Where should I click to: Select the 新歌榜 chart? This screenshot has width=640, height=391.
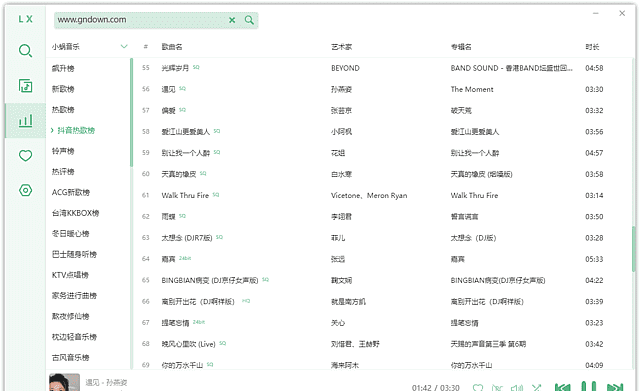pyautogui.click(x=63, y=89)
